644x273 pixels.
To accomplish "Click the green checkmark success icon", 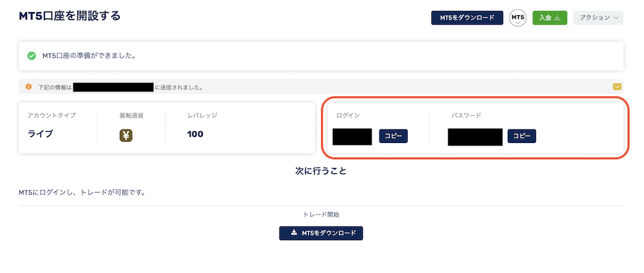I will pyautogui.click(x=31, y=56).
